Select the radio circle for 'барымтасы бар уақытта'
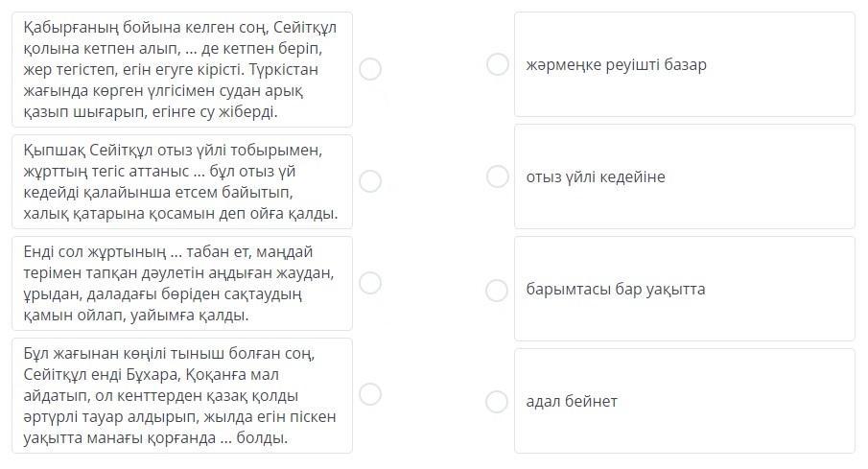This screenshot has height=469, width=868. (x=497, y=290)
